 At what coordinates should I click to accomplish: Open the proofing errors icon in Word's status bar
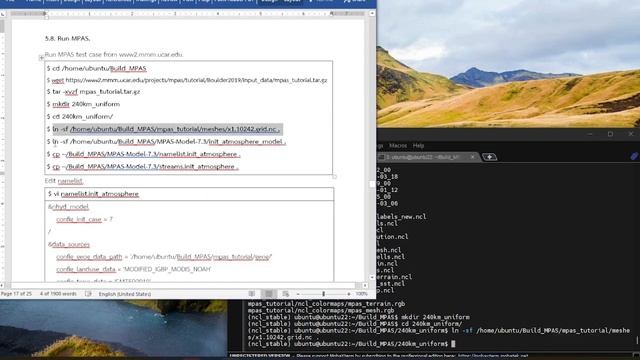point(88,294)
